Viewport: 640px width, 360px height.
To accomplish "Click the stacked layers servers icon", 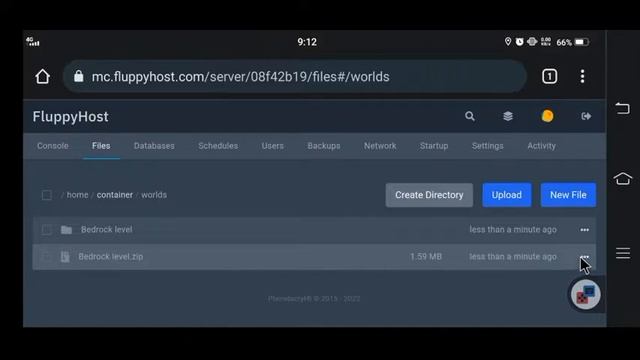I will (508, 116).
